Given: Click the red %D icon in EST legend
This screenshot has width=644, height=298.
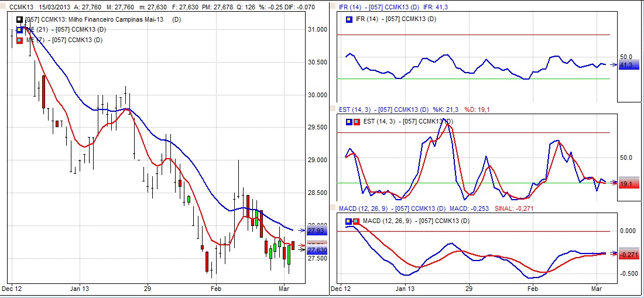Looking at the screenshot, I should [x=357, y=121].
